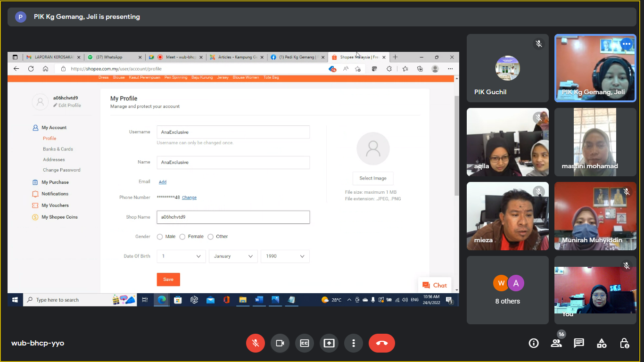This screenshot has width=644, height=362.
Task: Open more options three-dot menu in call bar
Action: 354,343
